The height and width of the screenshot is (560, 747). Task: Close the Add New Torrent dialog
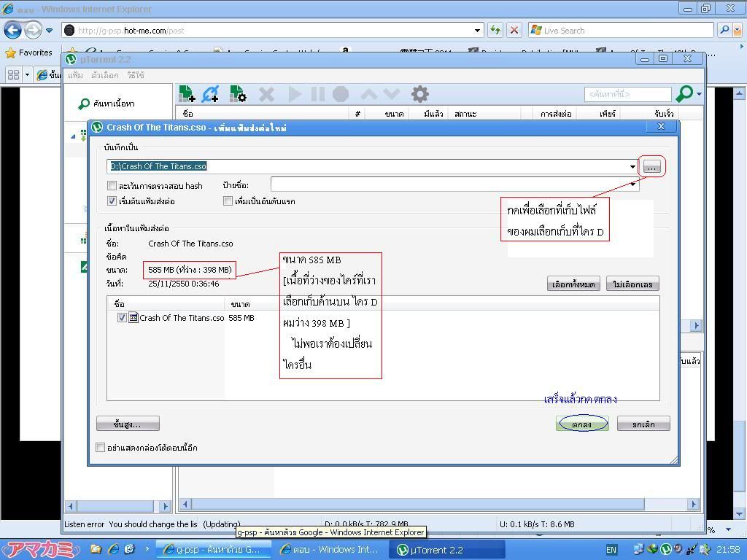[x=661, y=126]
